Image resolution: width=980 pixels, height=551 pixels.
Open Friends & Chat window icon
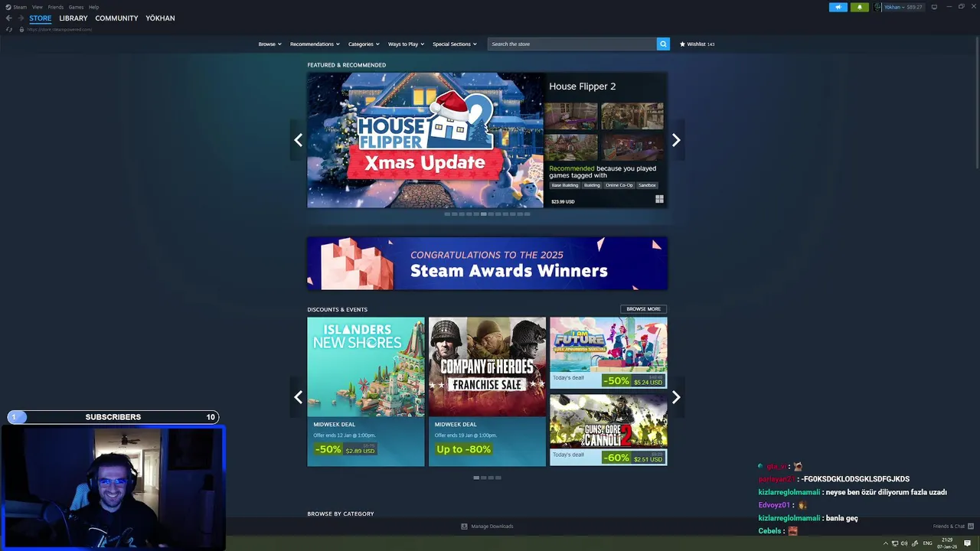coord(971,527)
